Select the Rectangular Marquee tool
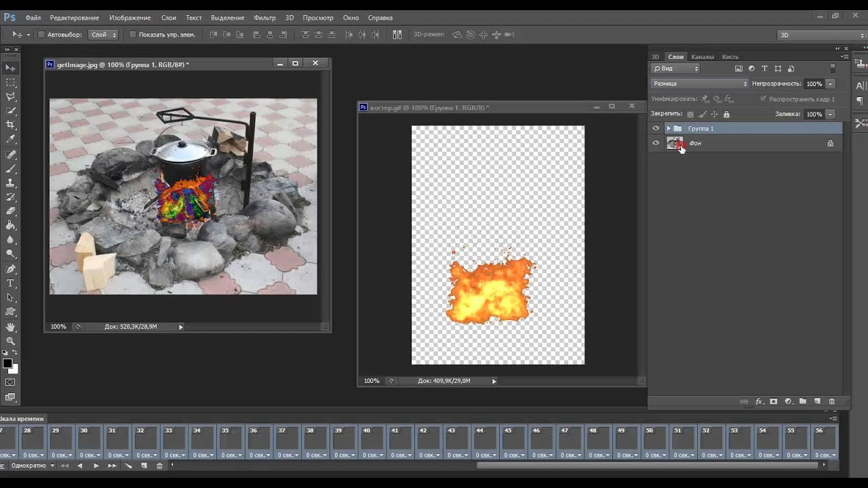This screenshot has width=868, height=488. click(x=10, y=82)
